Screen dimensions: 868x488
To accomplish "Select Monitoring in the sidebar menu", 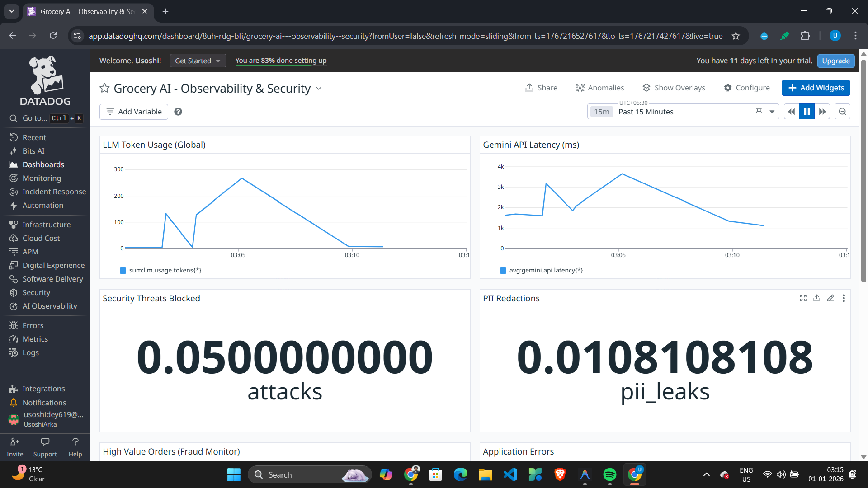I will 42,178.
